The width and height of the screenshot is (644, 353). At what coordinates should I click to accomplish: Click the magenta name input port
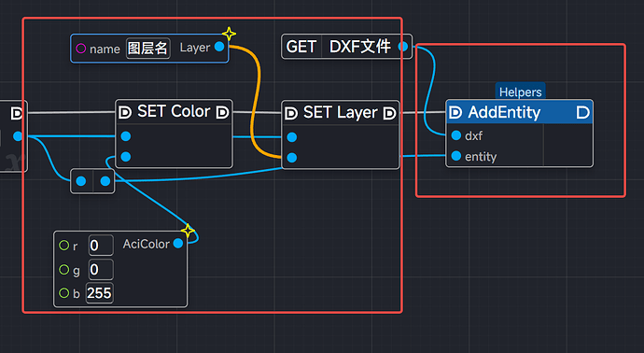click(x=81, y=49)
